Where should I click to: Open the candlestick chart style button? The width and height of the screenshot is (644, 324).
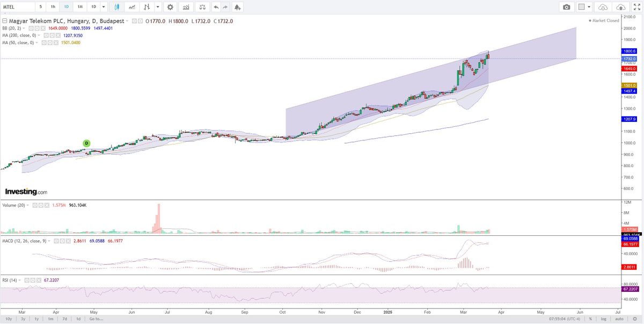(118, 7)
